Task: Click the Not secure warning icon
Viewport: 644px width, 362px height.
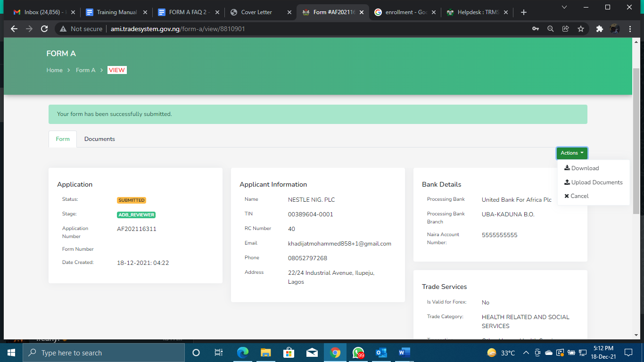Action: [64, 29]
